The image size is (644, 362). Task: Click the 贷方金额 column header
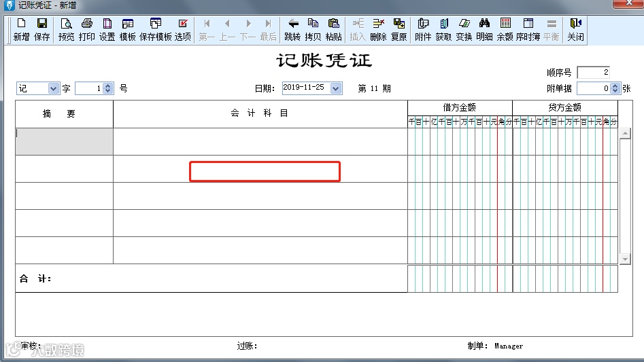point(565,108)
